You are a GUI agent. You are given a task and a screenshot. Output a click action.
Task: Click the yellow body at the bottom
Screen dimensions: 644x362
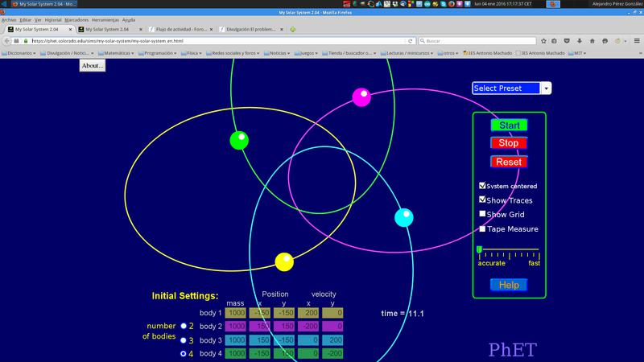284,261
